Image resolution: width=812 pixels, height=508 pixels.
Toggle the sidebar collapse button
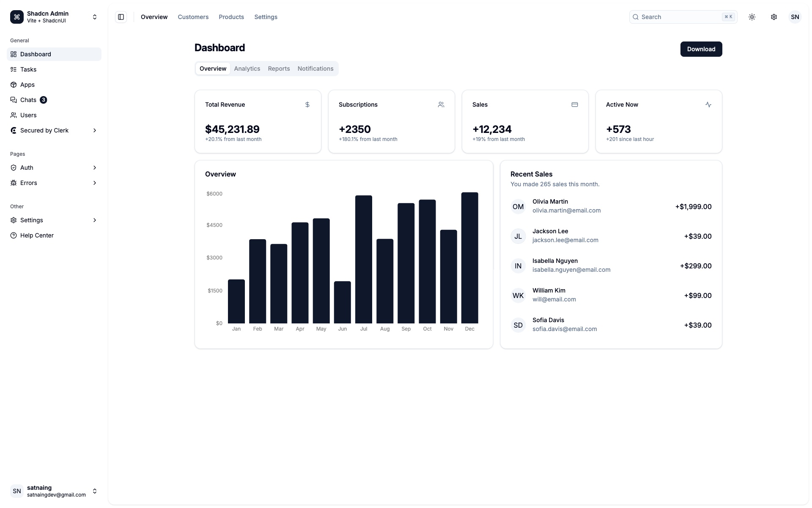coord(121,17)
